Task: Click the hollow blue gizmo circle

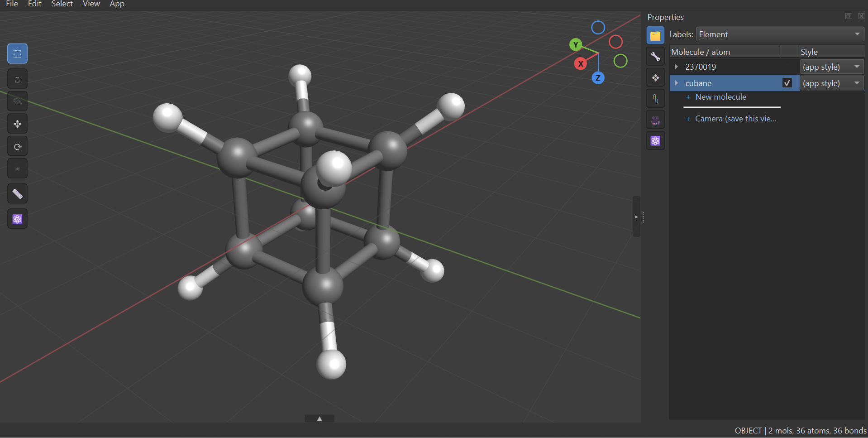Action: (x=598, y=28)
